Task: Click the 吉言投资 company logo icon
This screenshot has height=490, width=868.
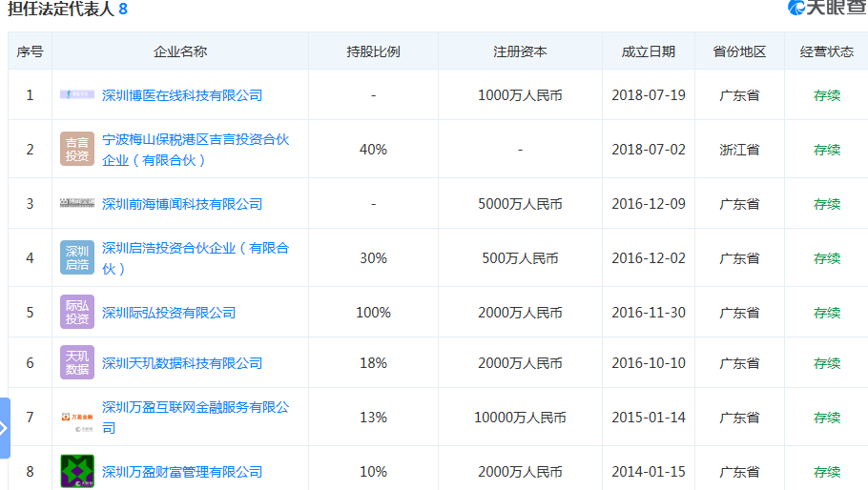Action: [x=77, y=150]
